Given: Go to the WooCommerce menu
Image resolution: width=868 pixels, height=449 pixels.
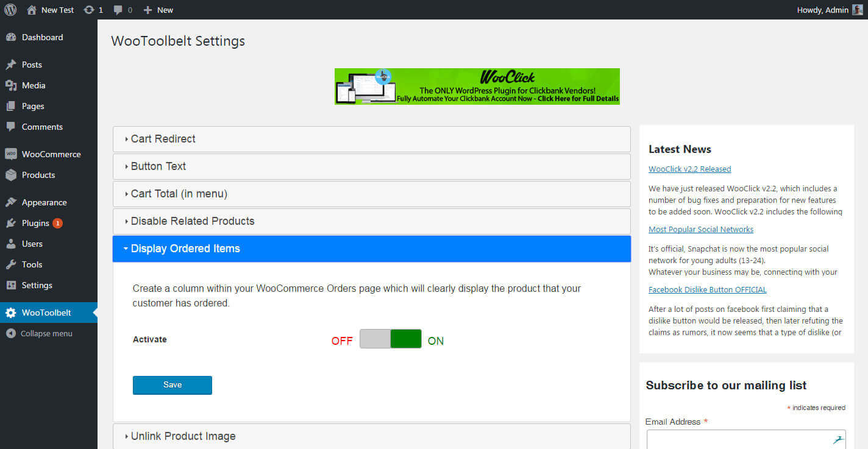Looking at the screenshot, I should [x=49, y=154].
